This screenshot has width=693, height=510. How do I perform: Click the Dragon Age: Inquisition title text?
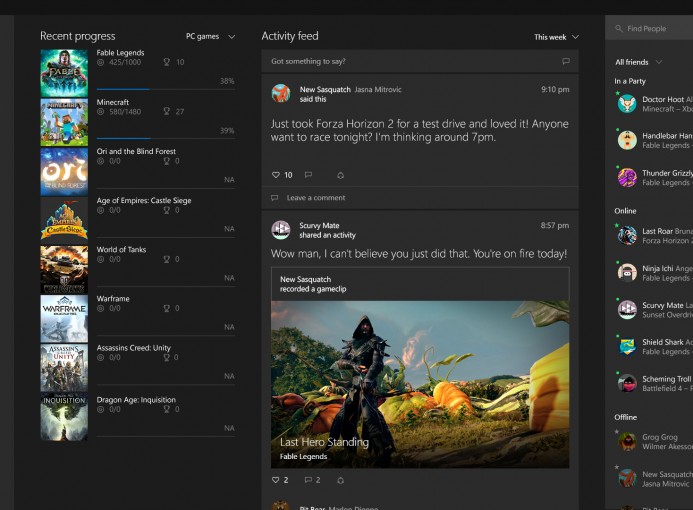point(136,400)
